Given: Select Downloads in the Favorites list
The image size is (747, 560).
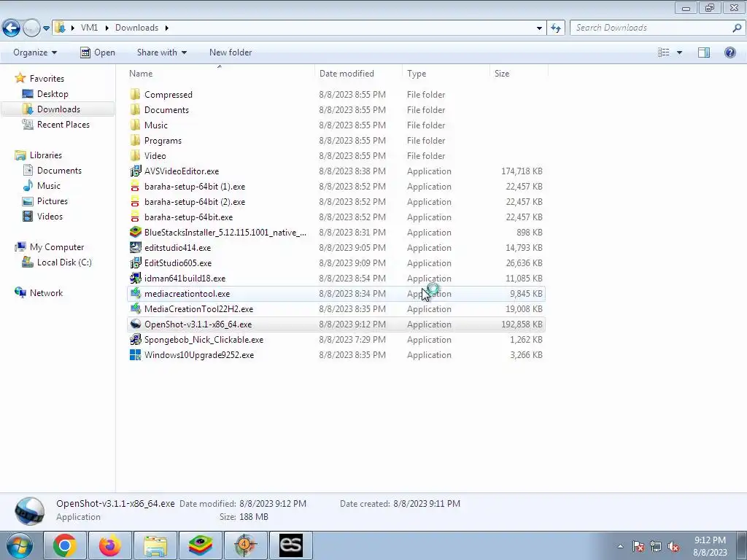Looking at the screenshot, I should pos(58,109).
